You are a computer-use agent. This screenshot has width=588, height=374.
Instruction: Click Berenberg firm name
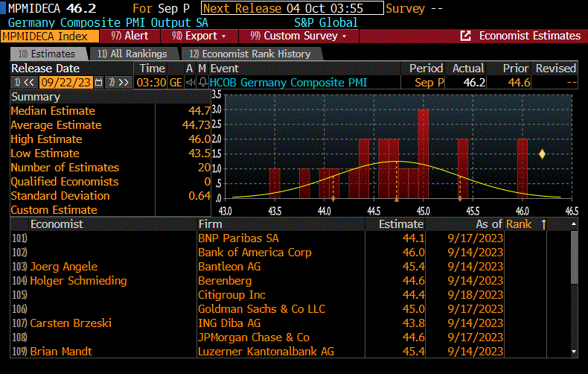point(225,281)
